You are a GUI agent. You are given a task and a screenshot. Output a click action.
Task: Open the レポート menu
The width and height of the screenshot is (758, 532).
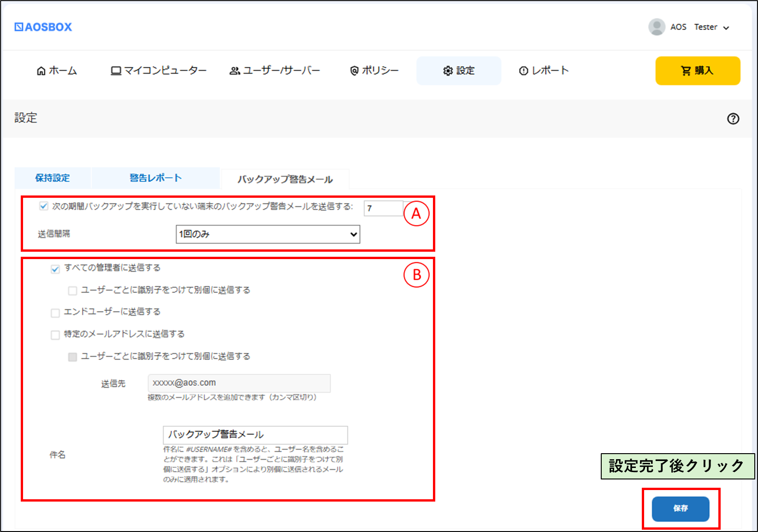[544, 71]
